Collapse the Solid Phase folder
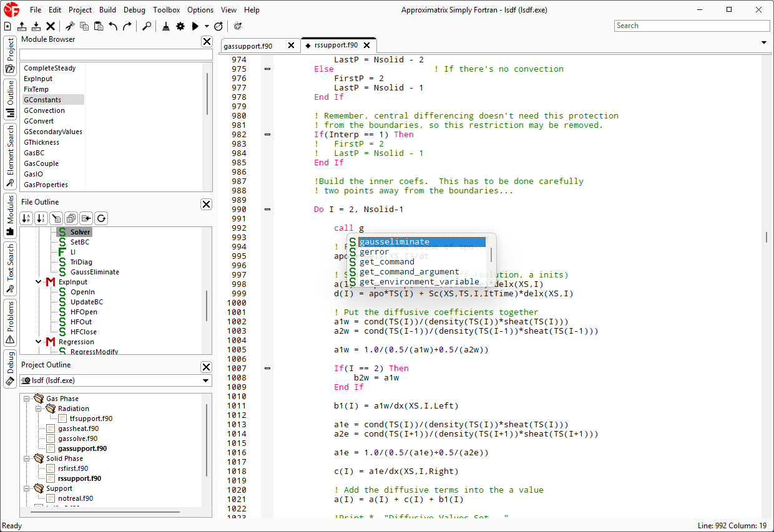 click(27, 458)
